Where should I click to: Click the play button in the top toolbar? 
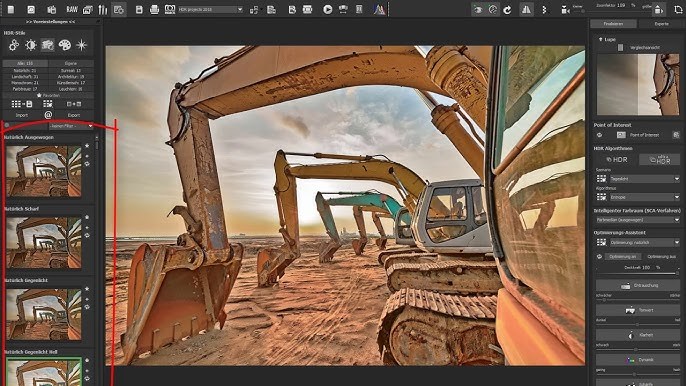pyautogui.click(x=327, y=9)
